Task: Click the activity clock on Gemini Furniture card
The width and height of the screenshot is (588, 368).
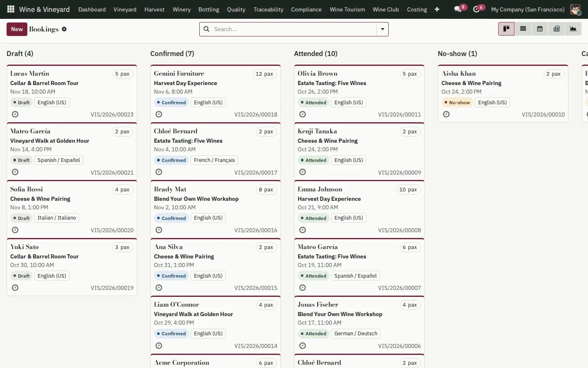Action: (159, 114)
